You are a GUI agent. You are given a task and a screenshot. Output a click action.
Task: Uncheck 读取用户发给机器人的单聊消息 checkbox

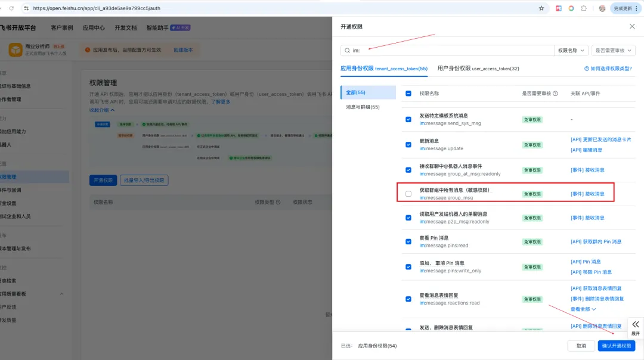click(408, 218)
